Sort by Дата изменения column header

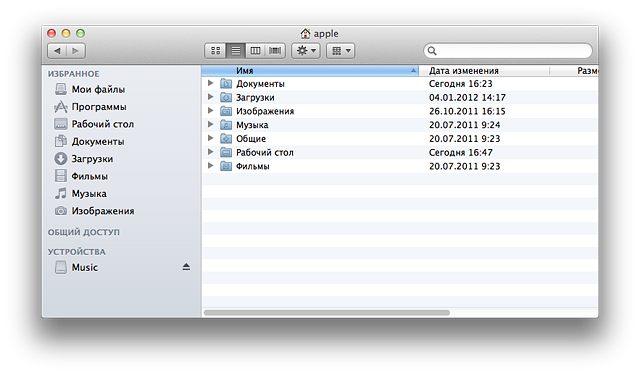click(x=484, y=71)
